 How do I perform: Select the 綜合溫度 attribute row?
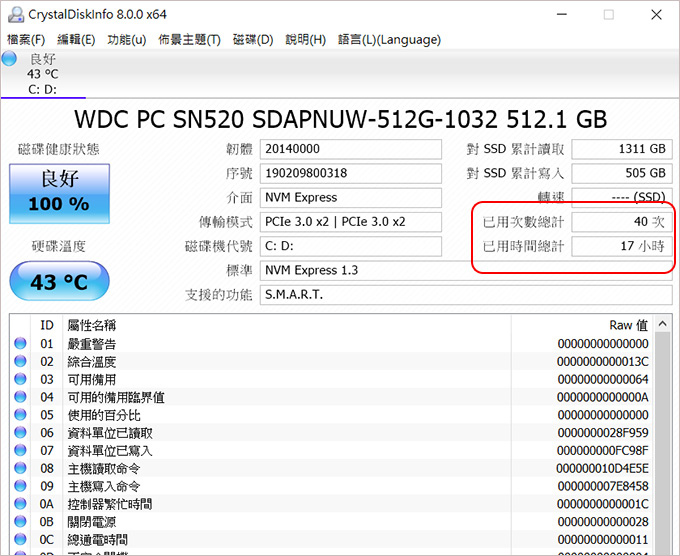(332, 362)
